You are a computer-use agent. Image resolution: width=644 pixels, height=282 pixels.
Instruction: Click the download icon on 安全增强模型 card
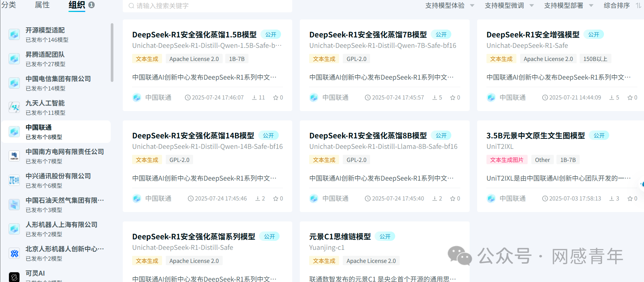click(612, 98)
